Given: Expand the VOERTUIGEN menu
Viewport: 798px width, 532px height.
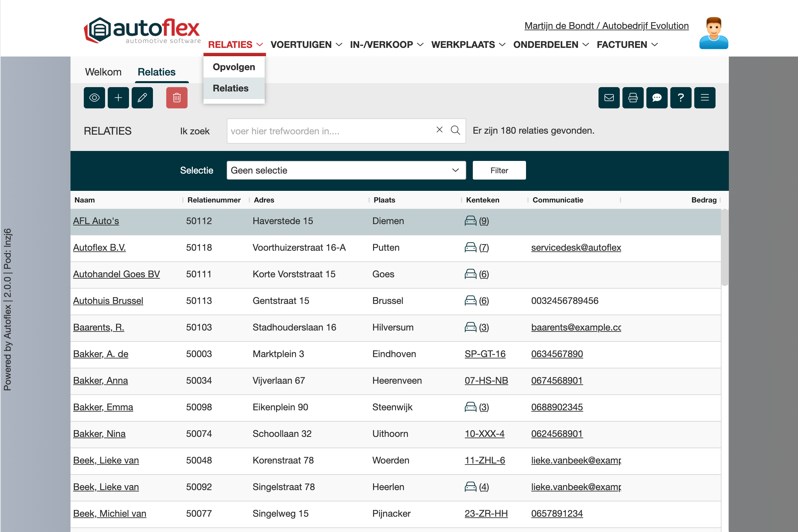Looking at the screenshot, I should click(306, 45).
